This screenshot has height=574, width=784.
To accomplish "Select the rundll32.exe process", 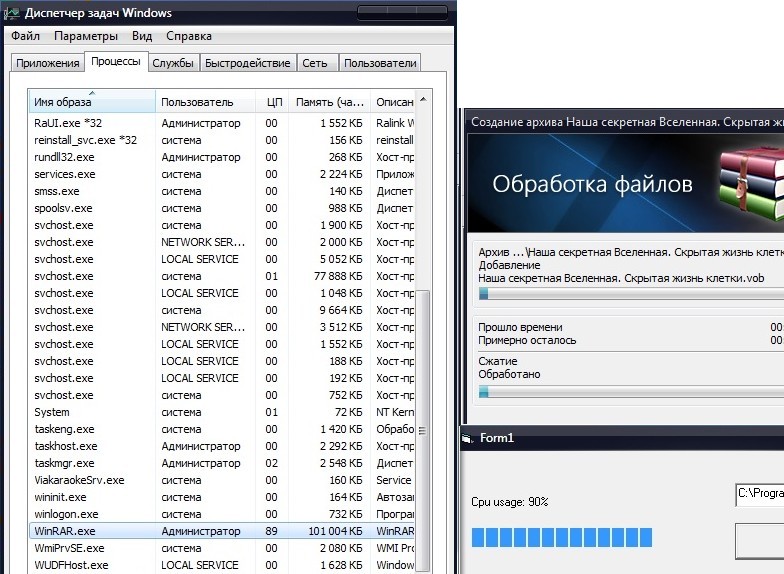I will 222,157.
